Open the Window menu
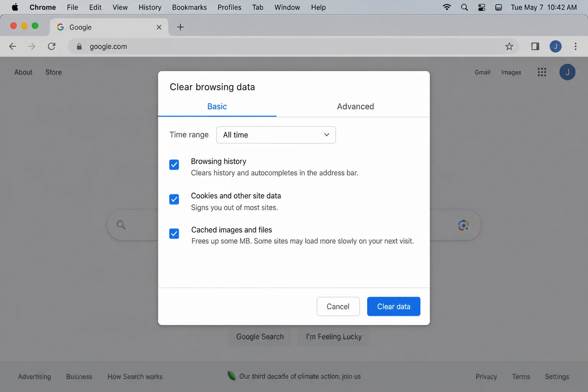Viewport: 588px width, 392px height. [287, 7]
